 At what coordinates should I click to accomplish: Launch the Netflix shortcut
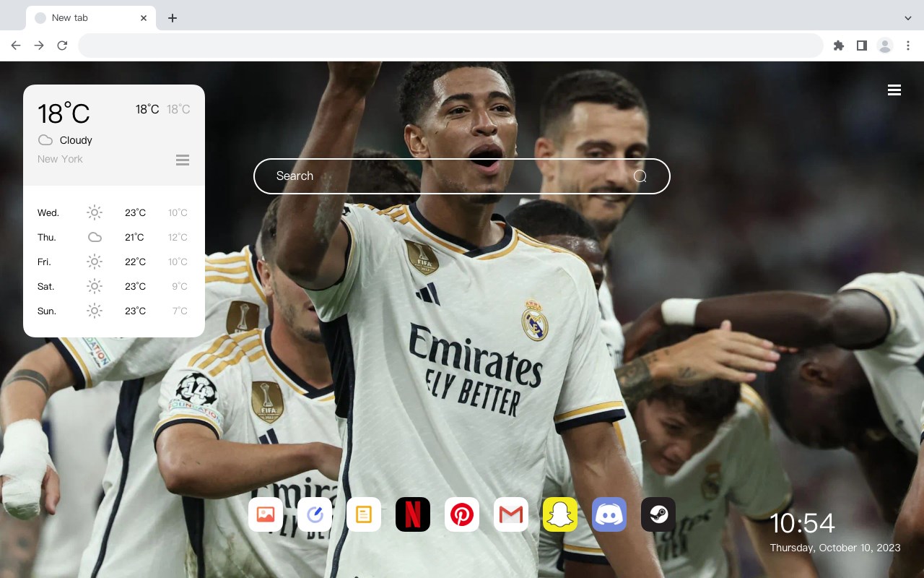coord(413,514)
